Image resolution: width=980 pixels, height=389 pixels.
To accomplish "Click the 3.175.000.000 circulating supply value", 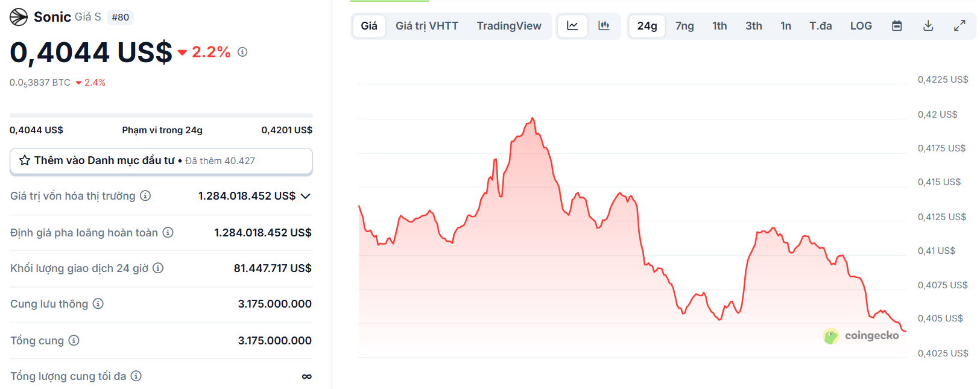I will click(275, 304).
